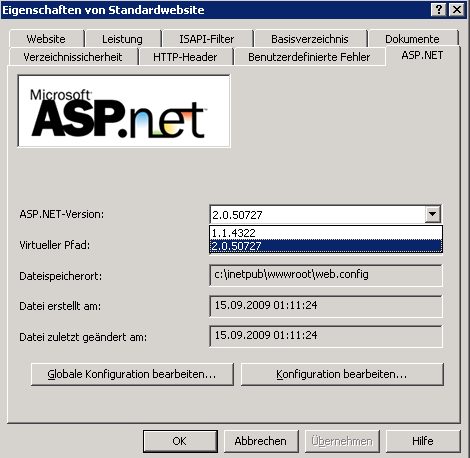This screenshot has width=470, height=458.
Task: Open the HTTP-Header tab
Action: click(185, 57)
